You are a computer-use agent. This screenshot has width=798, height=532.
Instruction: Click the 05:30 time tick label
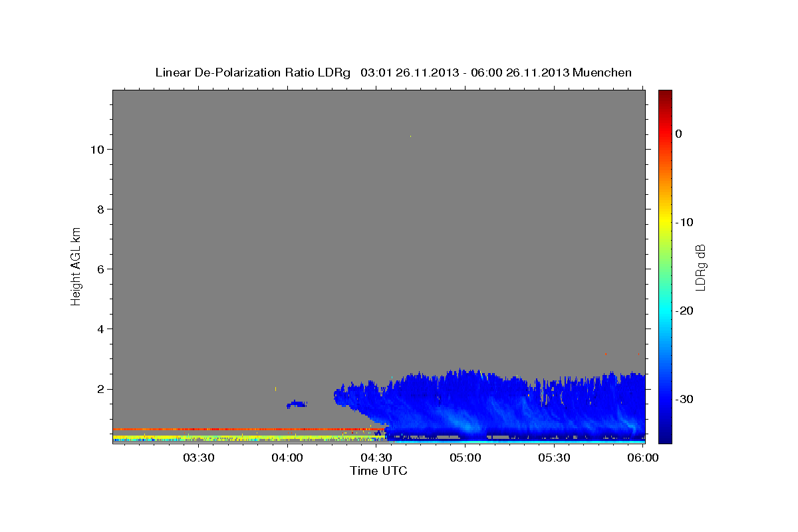pyautogui.click(x=555, y=458)
